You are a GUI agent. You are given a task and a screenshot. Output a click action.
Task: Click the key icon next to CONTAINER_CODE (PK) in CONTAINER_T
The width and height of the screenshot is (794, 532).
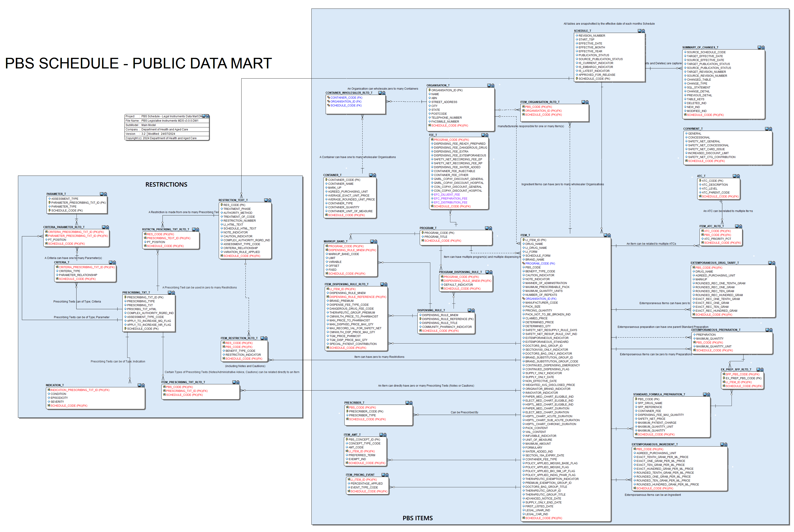[326, 179]
